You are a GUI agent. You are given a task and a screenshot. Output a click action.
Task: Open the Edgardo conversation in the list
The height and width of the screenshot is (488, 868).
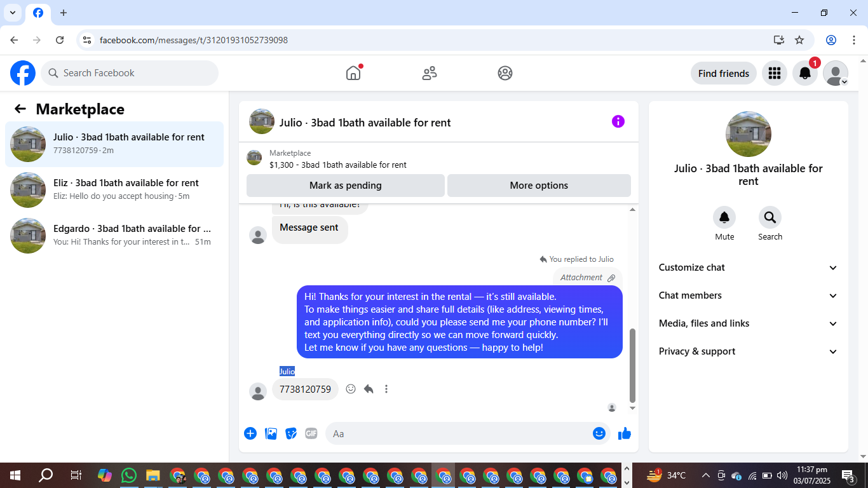point(114,236)
